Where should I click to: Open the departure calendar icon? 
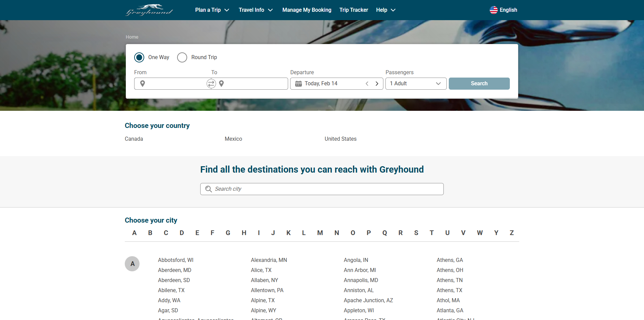point(298,84)
